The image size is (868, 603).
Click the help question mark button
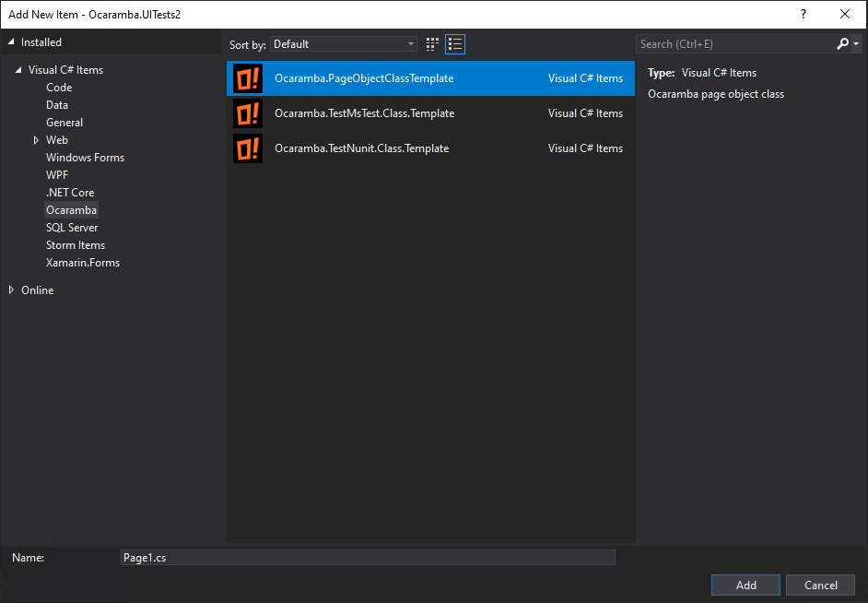click(x=803, y=14)
